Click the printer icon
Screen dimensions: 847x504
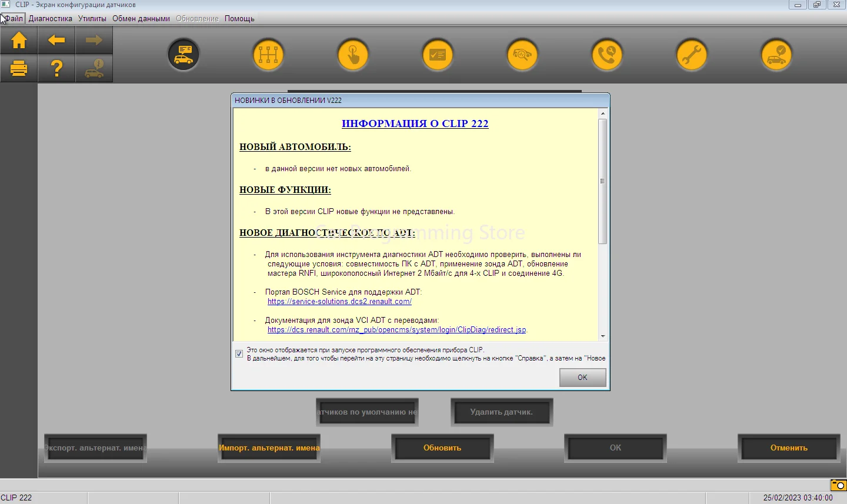19,69
